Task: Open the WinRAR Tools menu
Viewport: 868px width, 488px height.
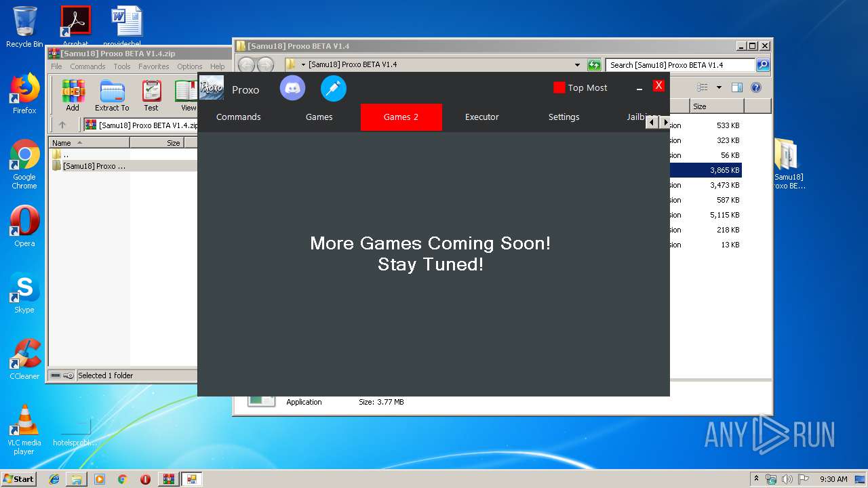Action: [122, 66]
